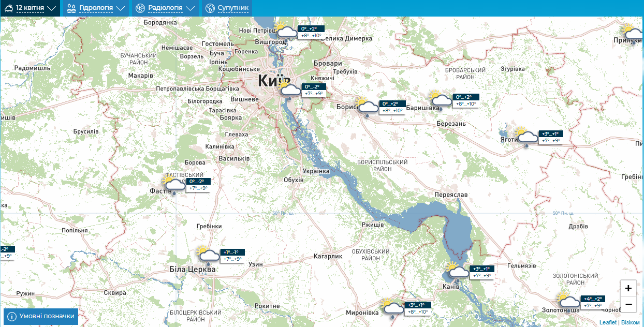Zoom in on the map
This screenshot has width=644, height=327.
[628, 288]
